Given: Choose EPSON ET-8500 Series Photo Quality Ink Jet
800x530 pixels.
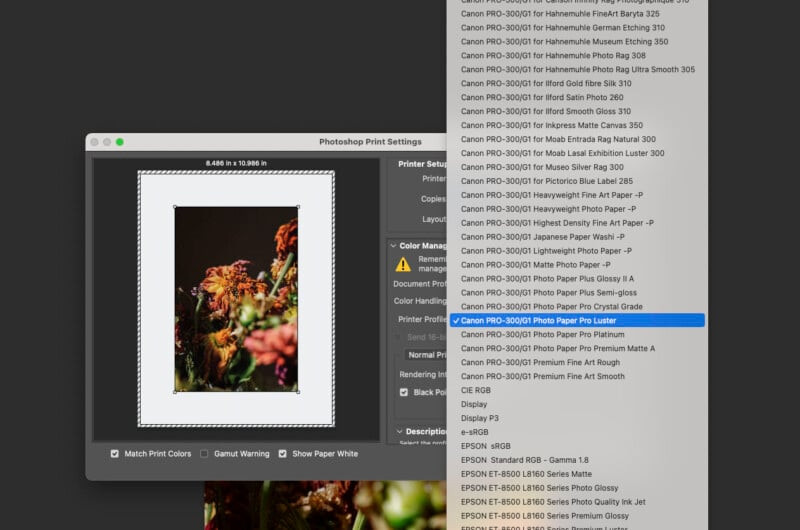Looking at the screenshot, I should coord(577,502).
